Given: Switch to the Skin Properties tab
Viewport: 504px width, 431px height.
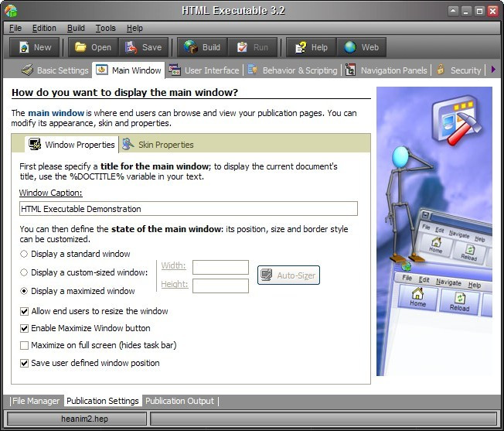Looking at the screenshot, I should 166,145.
